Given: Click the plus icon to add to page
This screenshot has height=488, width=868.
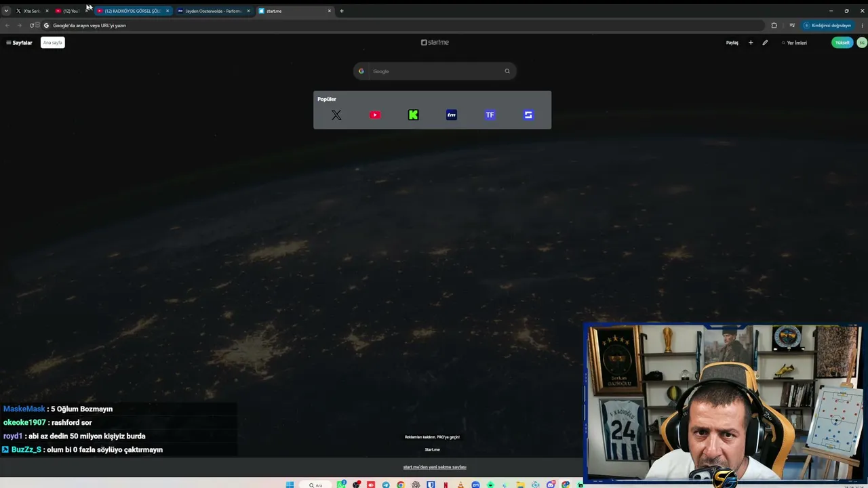Looking at the screenshot, I should pyautogui.click(x=751, y=43).
